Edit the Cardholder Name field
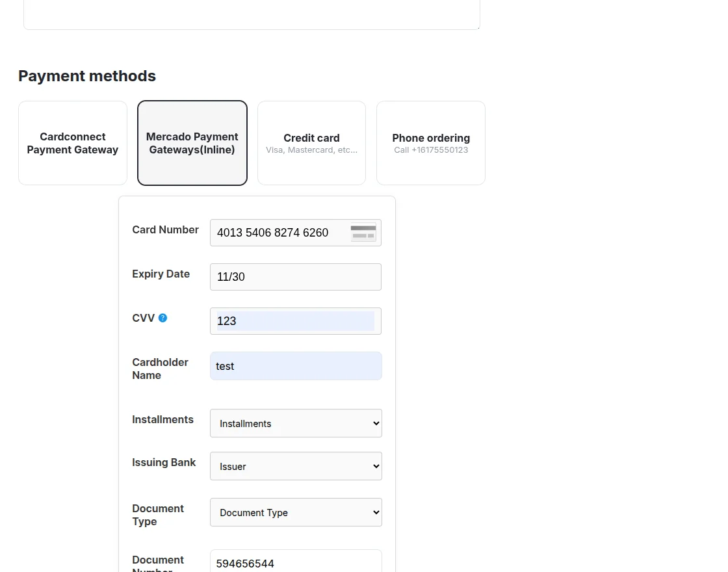 296,366
